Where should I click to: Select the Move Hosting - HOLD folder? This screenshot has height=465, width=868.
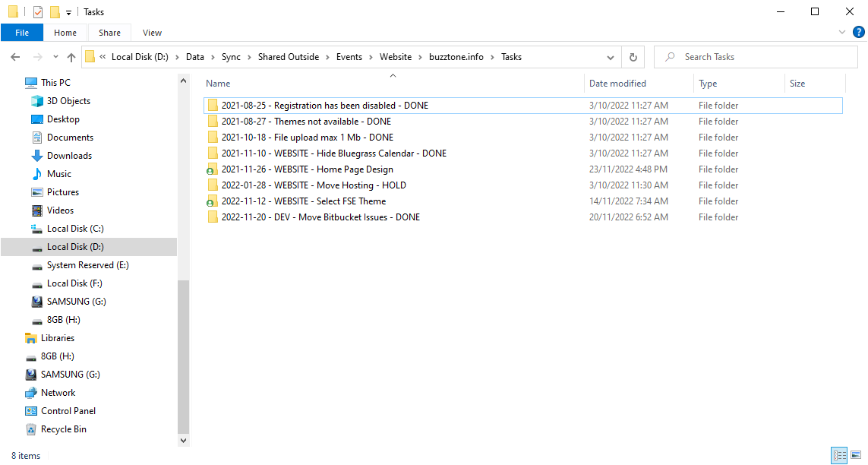[313, 185]
